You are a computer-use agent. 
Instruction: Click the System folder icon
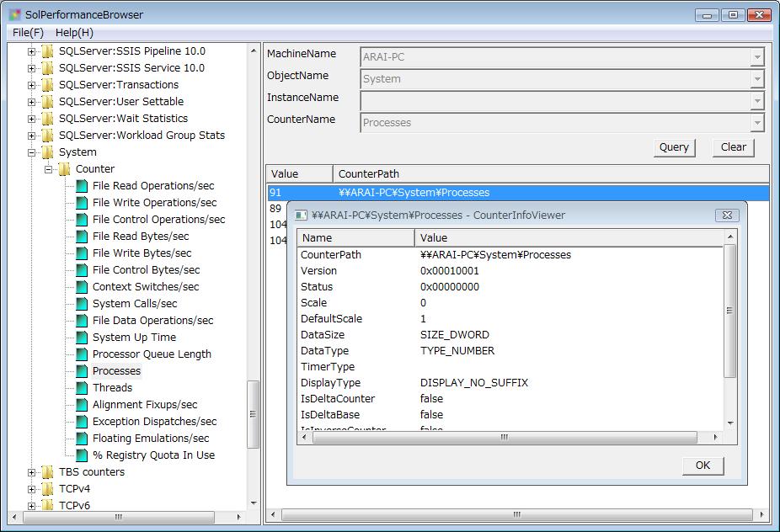[48, 152]
